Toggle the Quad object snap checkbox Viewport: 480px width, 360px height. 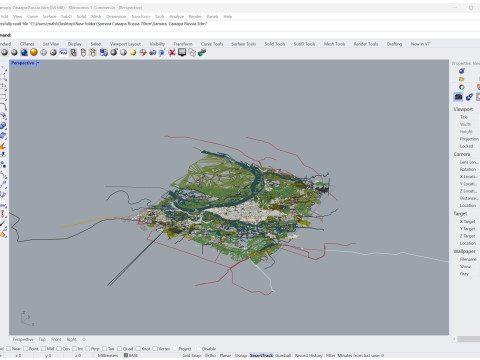click(119, 348)
